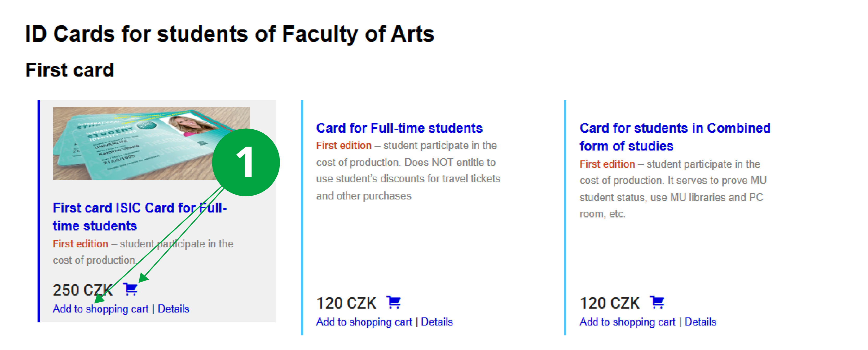Click cart icon on Full-time students card

pyautogui.click(x=393, y=302)
